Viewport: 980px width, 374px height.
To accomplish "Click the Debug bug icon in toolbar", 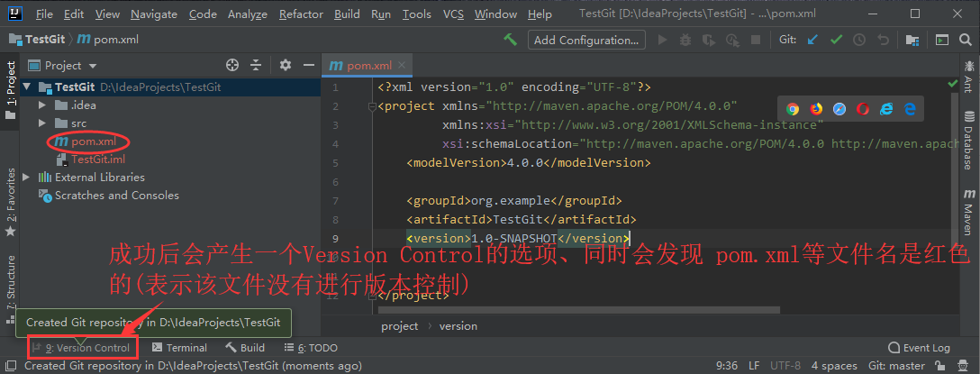I will (x=685, y=40).
